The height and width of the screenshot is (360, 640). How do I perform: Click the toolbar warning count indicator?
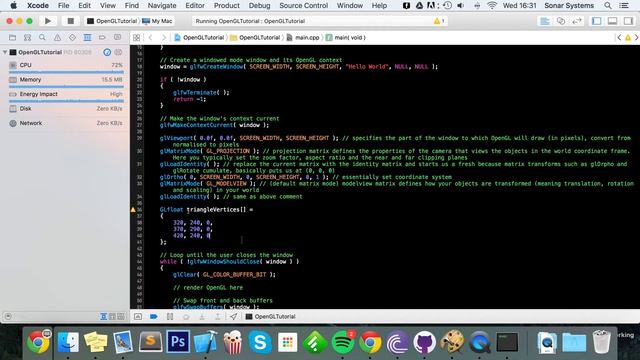(439, 21)
